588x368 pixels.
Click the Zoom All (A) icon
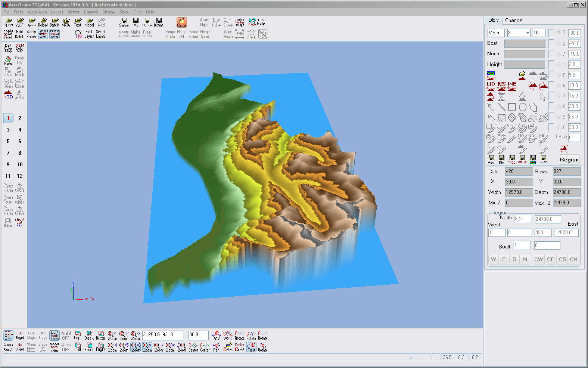click(x=147, y=347)
